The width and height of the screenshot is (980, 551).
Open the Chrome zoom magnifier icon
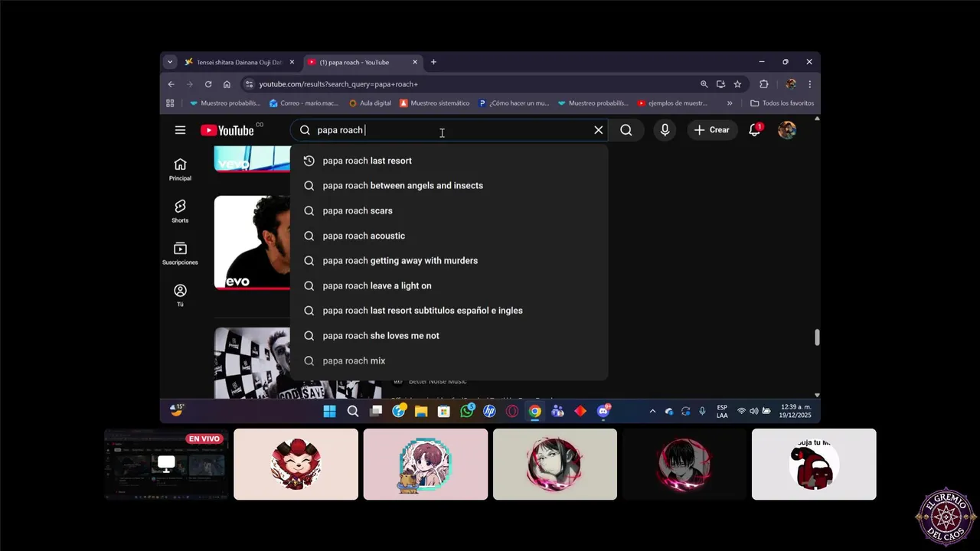(x=704, y=84)
